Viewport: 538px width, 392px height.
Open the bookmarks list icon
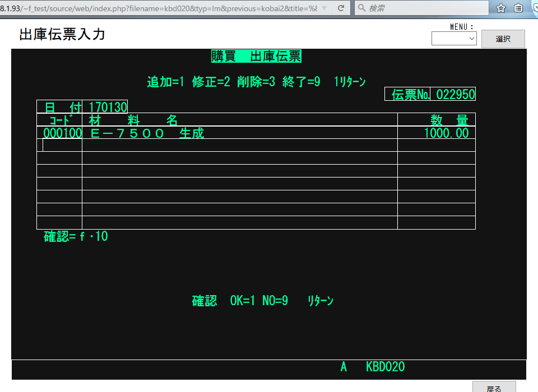(x=519, y=8)
